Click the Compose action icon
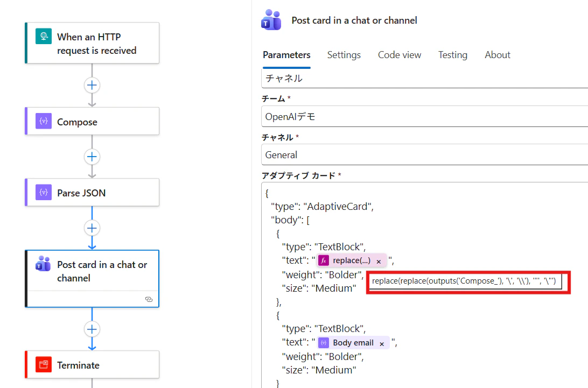This screenshot has height=388, width=588. click(x=44, y=121)
